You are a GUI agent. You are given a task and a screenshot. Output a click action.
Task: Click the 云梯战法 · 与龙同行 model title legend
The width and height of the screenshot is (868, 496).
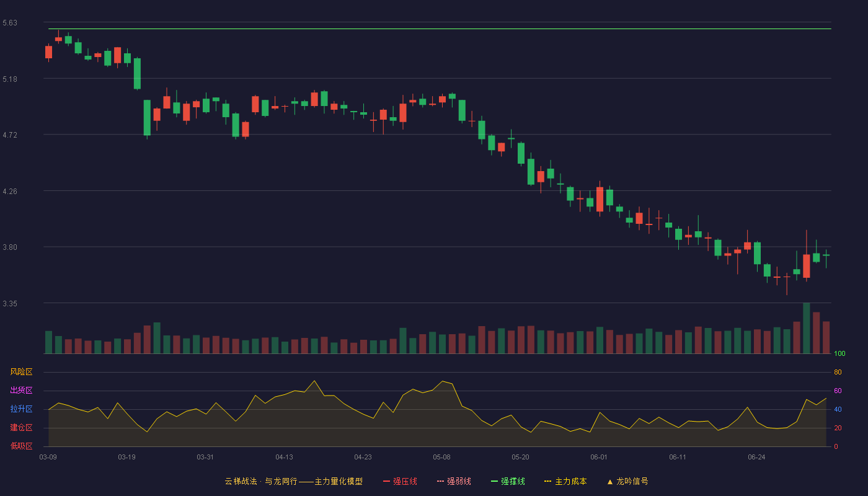(293, 481)
